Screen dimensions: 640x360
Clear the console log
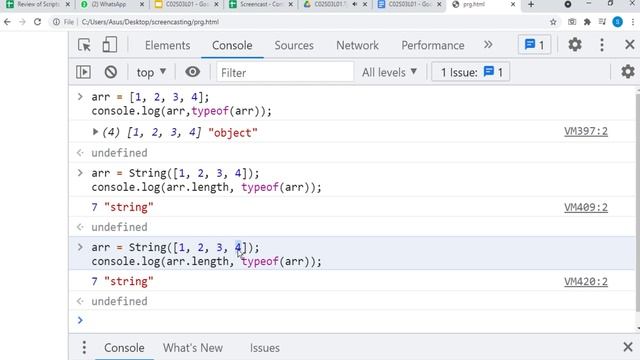click(111, 72)
